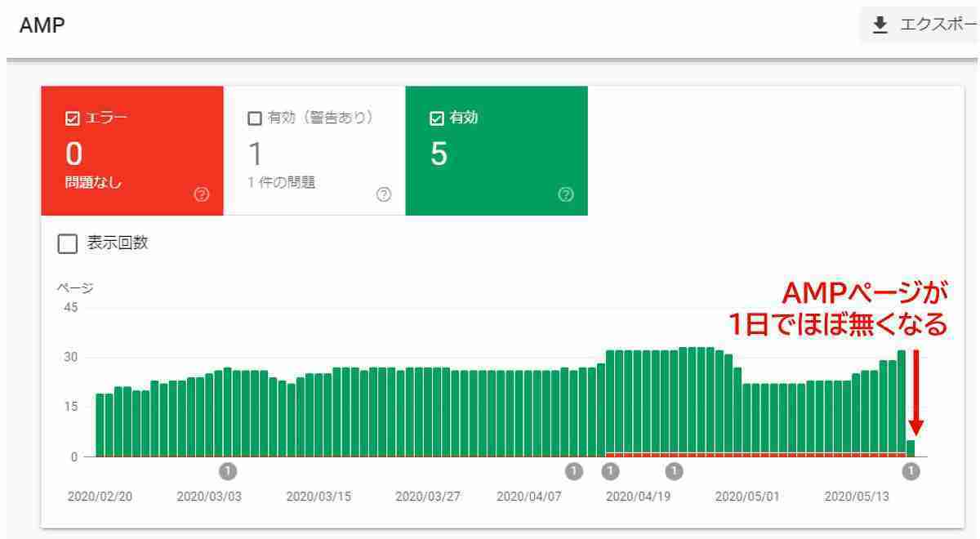Screen dimensions: 980x539
Task: Click the 問題なし label
Action: [91, 183]
